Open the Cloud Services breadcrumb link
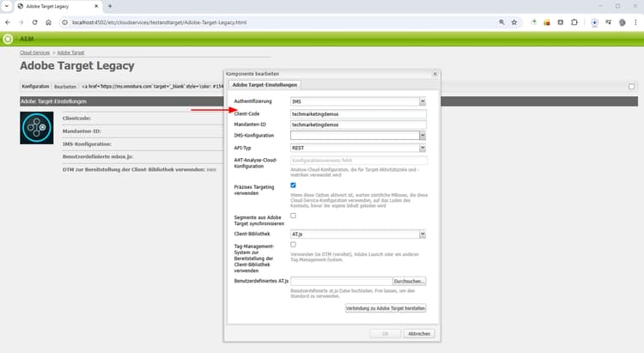This screenshot has width=644, height=353. (x=34, y=52)
